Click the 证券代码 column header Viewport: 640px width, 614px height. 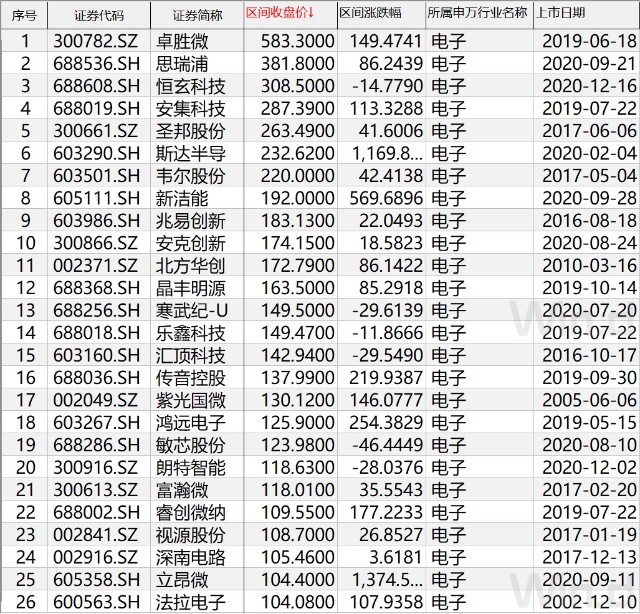click(x=99, y=16)
